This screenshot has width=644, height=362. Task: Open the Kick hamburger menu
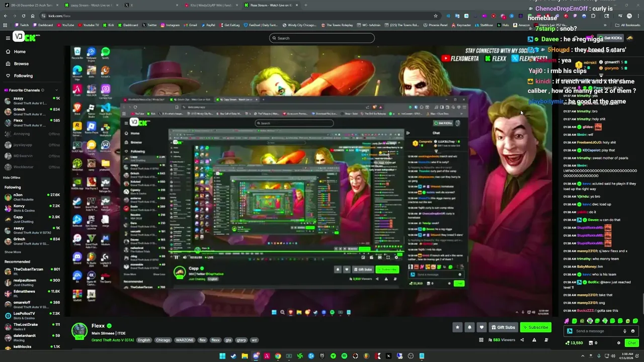tap(8, 38)
